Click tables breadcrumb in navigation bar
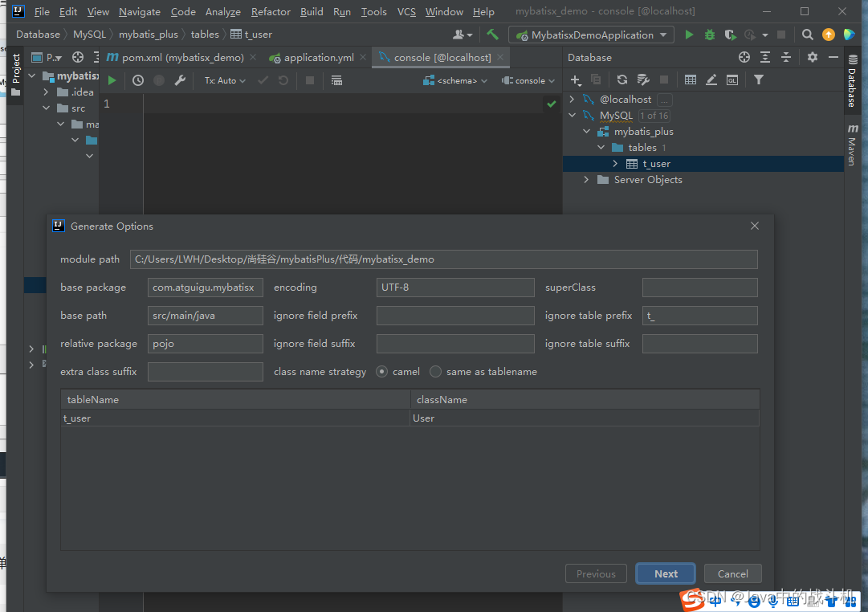 coord(205,35)
